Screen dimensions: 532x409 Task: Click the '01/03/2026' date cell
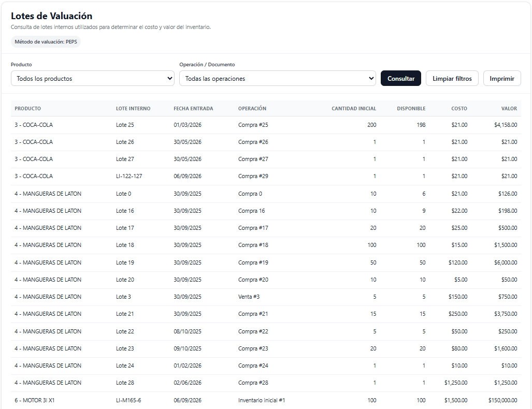point(188,125)
